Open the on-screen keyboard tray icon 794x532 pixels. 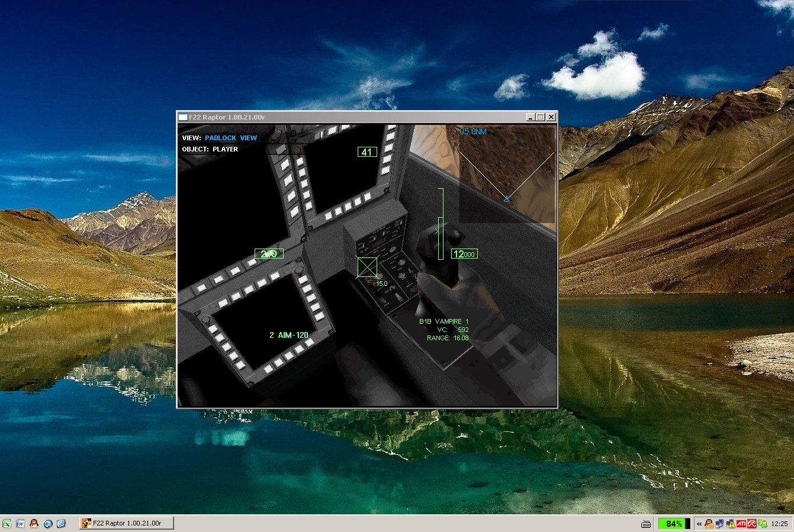(x=646, y=524)
